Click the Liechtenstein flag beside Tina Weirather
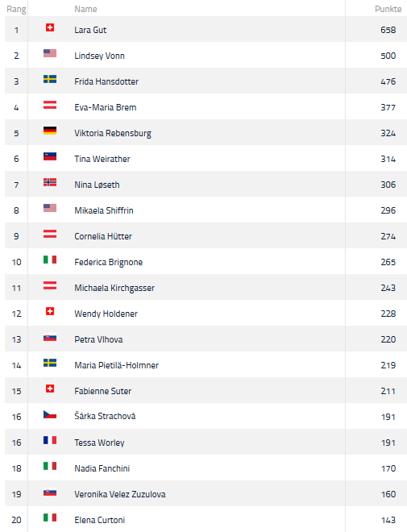 tap(50, 156)
